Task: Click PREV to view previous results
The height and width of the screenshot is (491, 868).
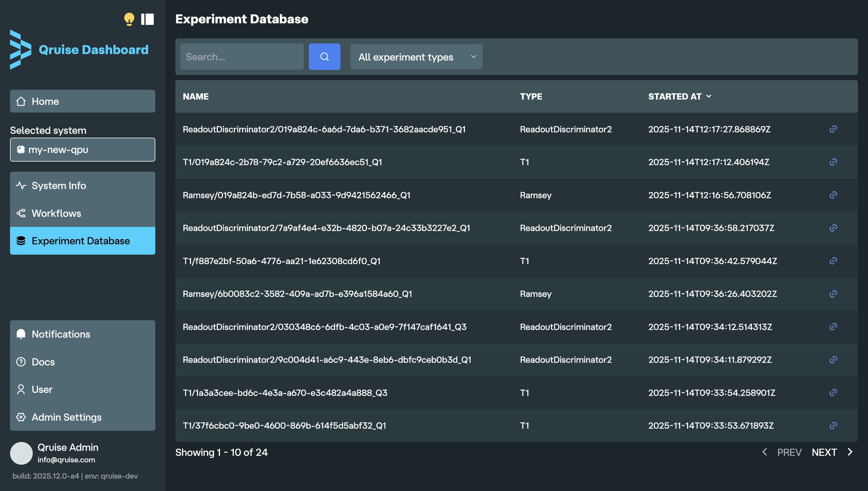Action: 789,452
